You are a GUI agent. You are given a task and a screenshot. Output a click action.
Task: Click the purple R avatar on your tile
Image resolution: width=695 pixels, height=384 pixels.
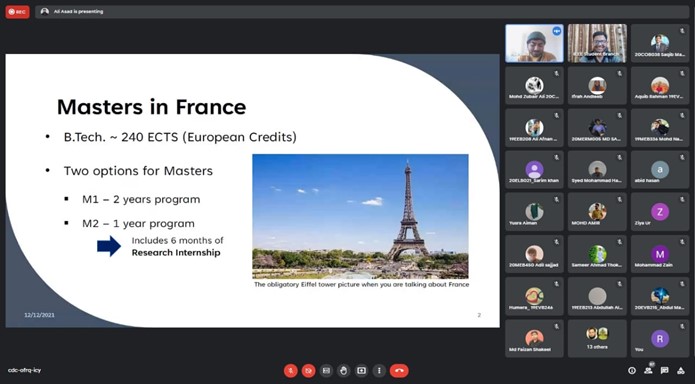(x=660, y=339)
